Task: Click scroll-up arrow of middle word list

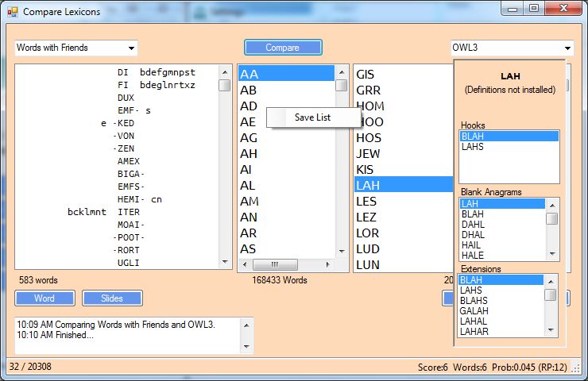Action: point(341,72)
